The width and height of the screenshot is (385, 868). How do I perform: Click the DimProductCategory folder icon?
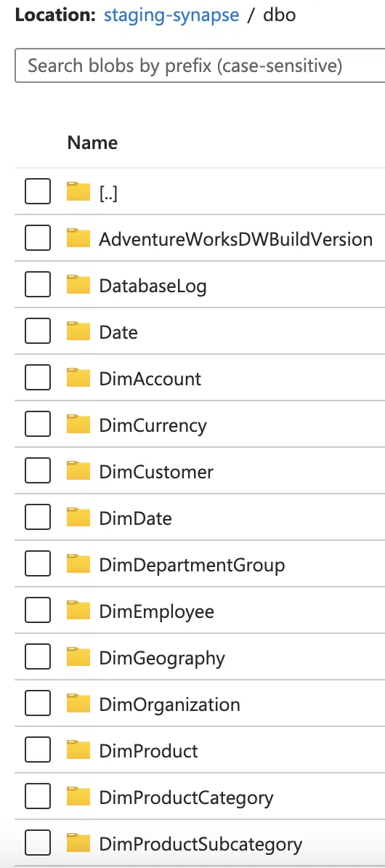click(78, 796)
